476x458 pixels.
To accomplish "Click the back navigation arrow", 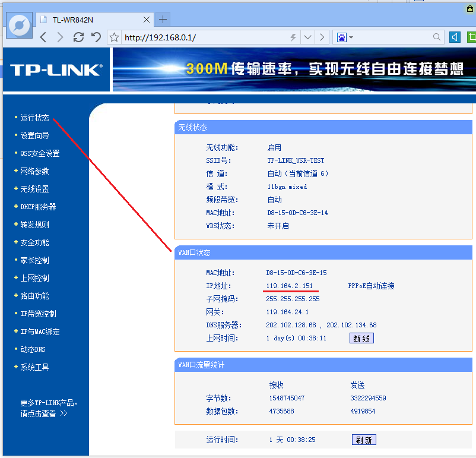I will pyautogui.click(x=43, y=37).
